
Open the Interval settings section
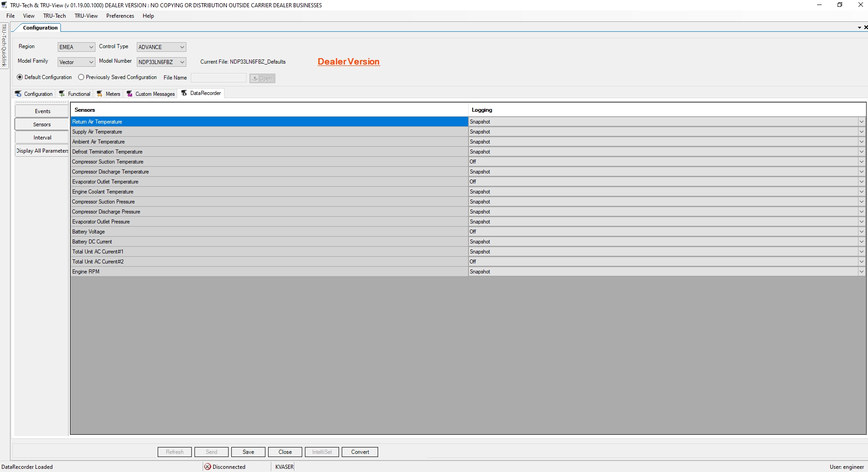tap(42, 138)
